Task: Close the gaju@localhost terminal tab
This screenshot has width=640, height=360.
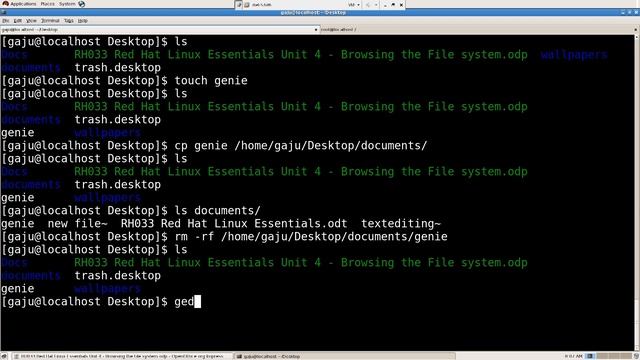Action: point(316,30)
